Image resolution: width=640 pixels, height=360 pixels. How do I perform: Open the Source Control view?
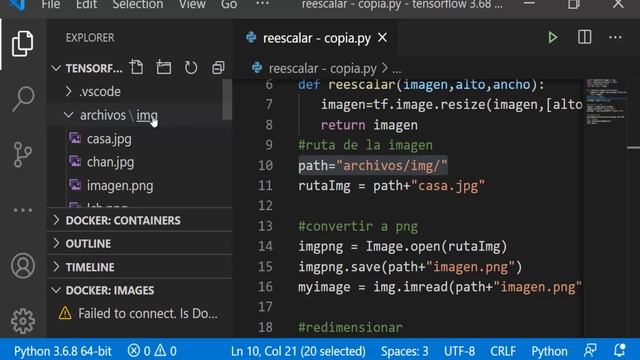[22, 155]
